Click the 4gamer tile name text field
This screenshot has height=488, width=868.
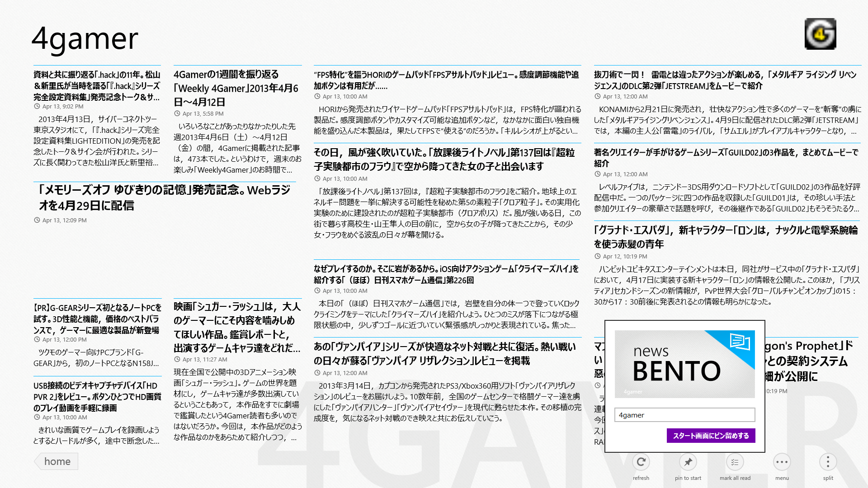click(684, 415)
